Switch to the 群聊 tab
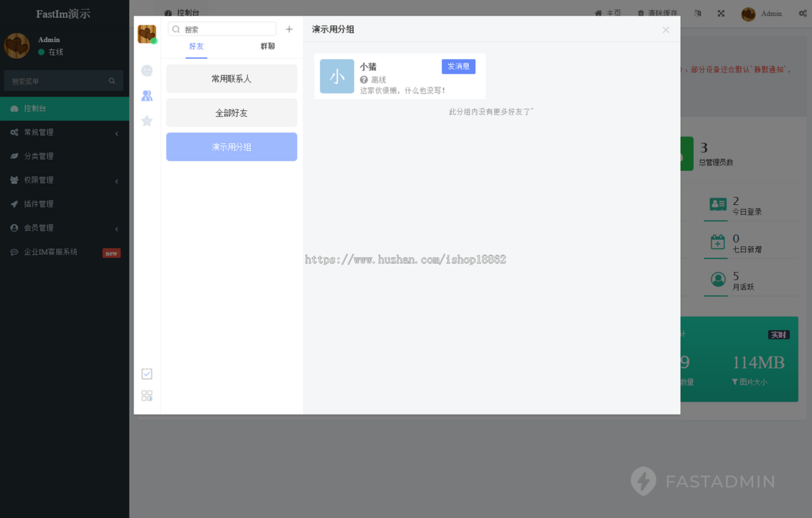 [x=268, y=46]
